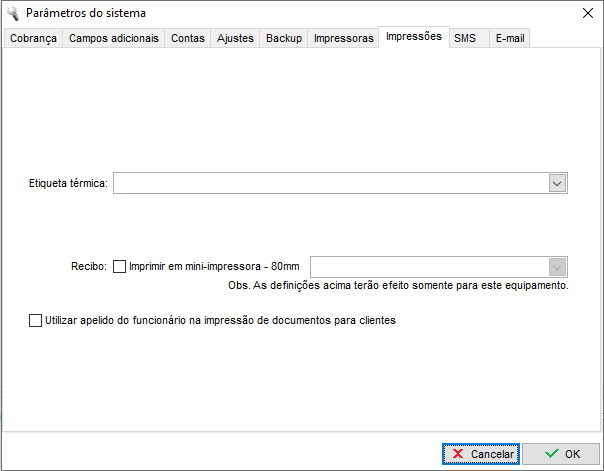Viewport: 604px width, 471px height.
Task: Enable Imprimir em mini-impressora 80mm checkbox
Action: click(x=120, y=267)
